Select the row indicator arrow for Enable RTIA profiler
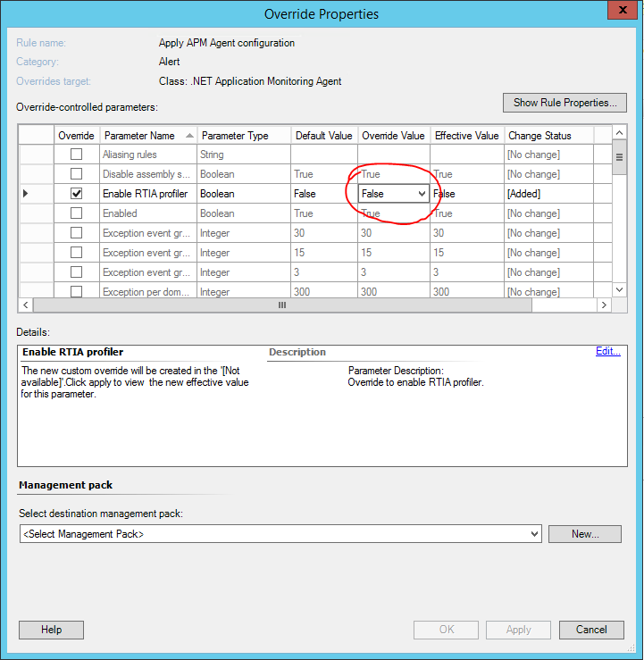 pyautogui.click(x=26, y=194)
